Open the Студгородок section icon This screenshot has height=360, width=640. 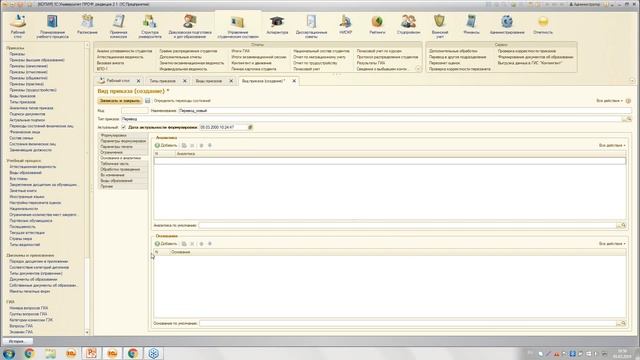pos(408,24)
